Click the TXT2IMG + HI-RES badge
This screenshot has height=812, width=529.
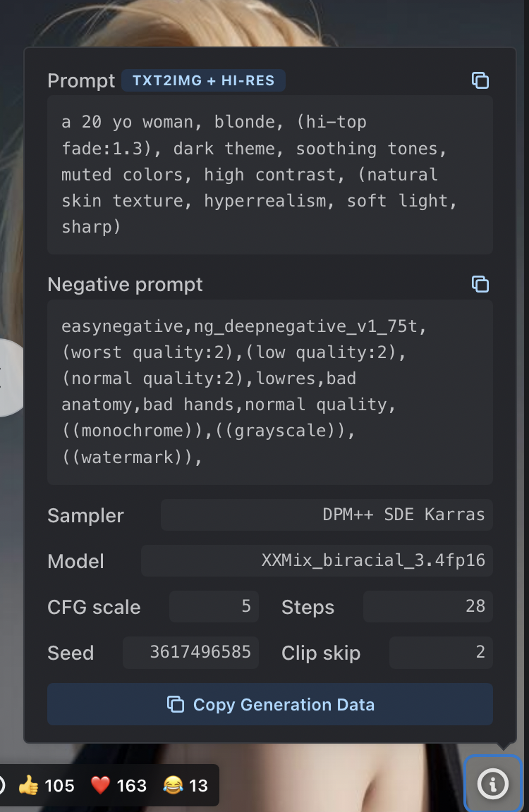(x=203, y=81)
